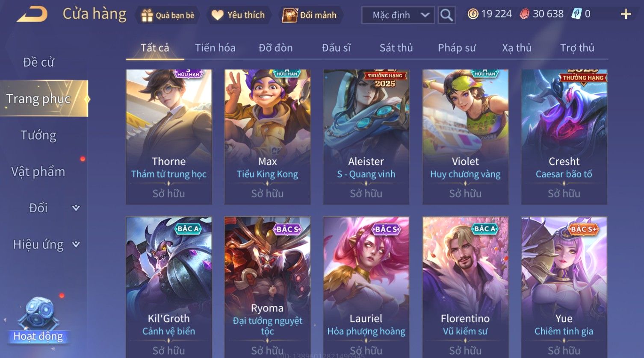Go back using the return arrow icon
The height and width of the screenshot is (358, 644).
(x=32, y=15)
